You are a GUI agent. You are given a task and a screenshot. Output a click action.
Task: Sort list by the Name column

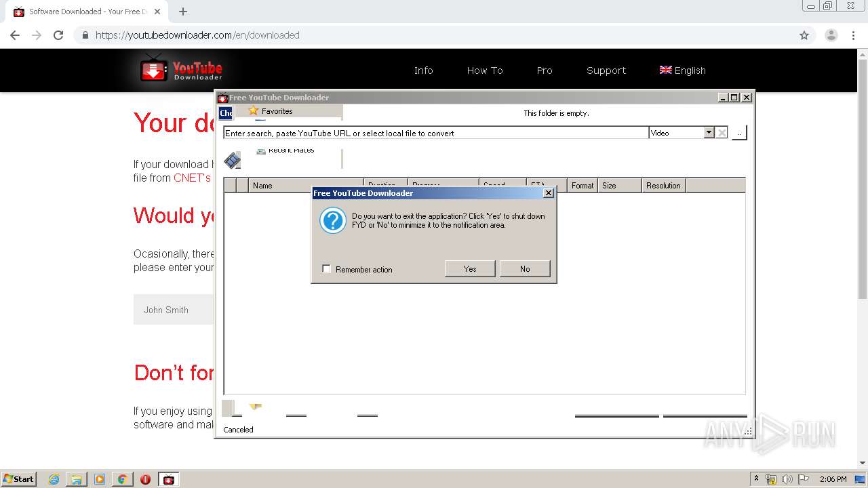pos(306,185)
